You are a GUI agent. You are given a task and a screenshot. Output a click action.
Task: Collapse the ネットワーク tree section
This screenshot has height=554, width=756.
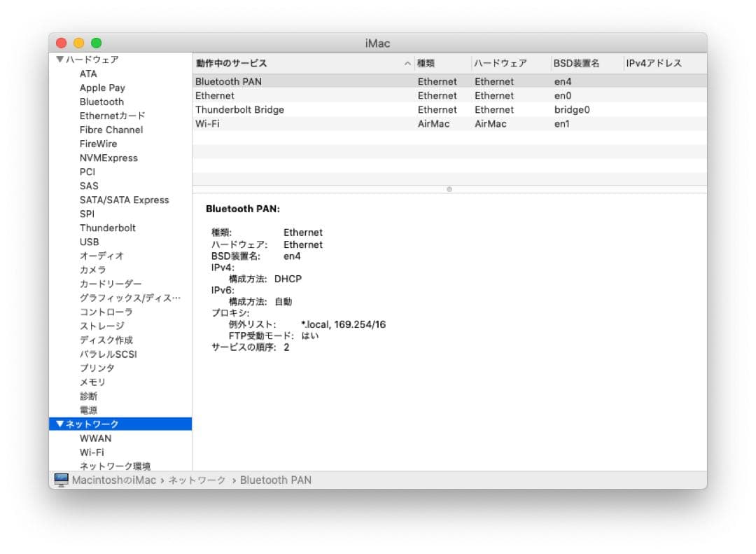(x=59, y=424)
